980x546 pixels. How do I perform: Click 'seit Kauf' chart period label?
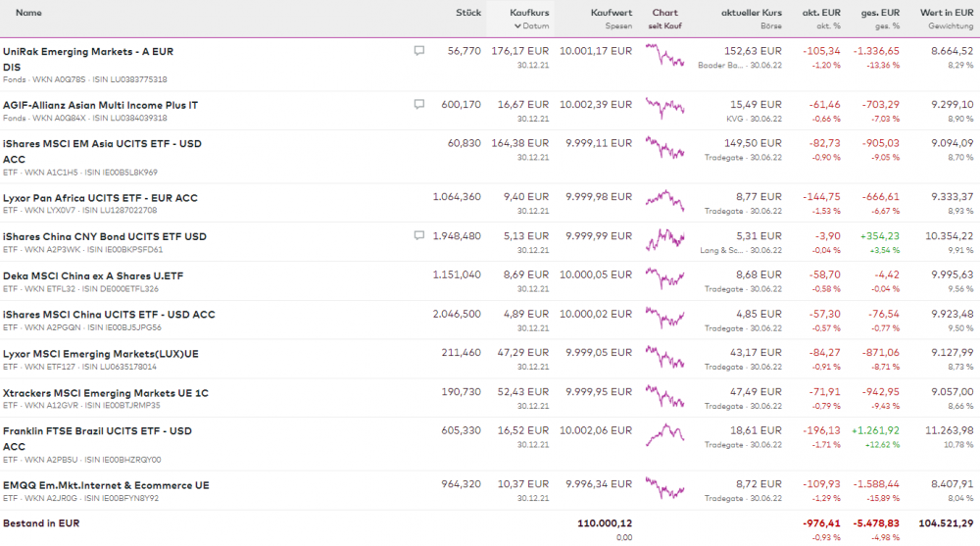tap(664, 26)
